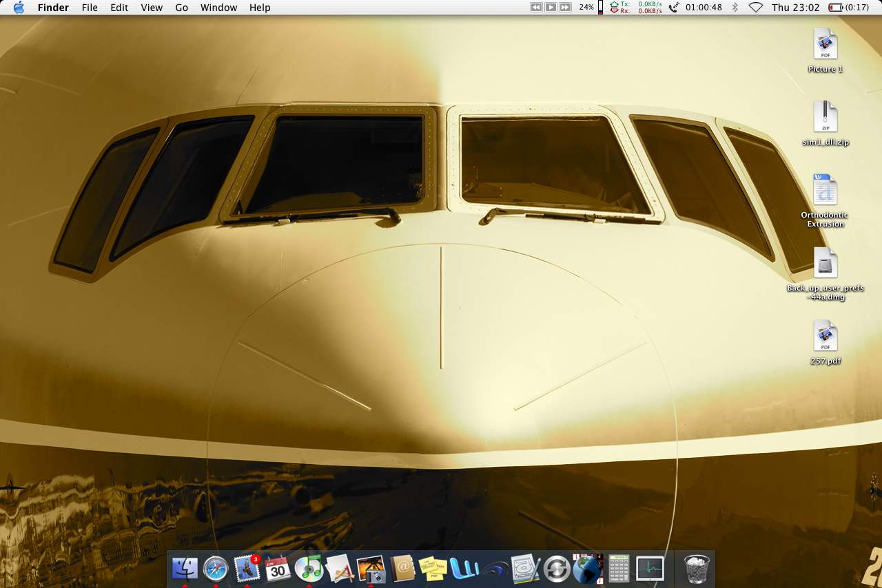Image resolution: width=882 pixels, height=588 pixels.
Task: Launch Safari from the Dock
Action: (x=216, y=569)
